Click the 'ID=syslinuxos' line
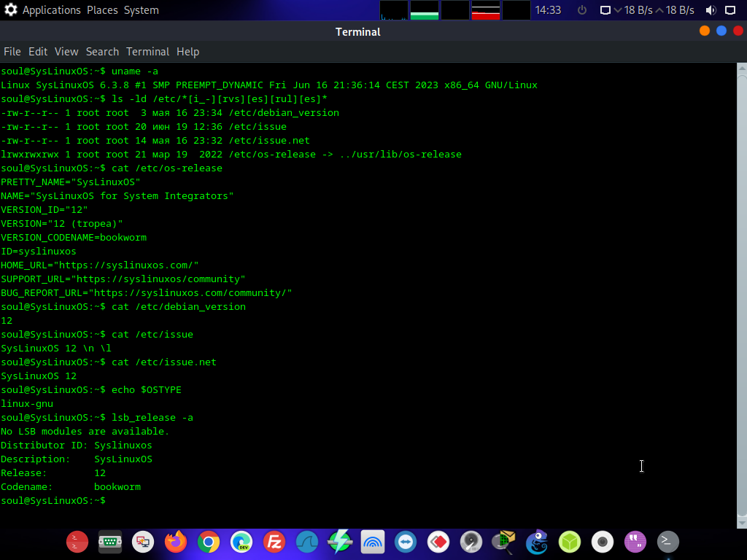747x560 pixels. tap(39, 251)
